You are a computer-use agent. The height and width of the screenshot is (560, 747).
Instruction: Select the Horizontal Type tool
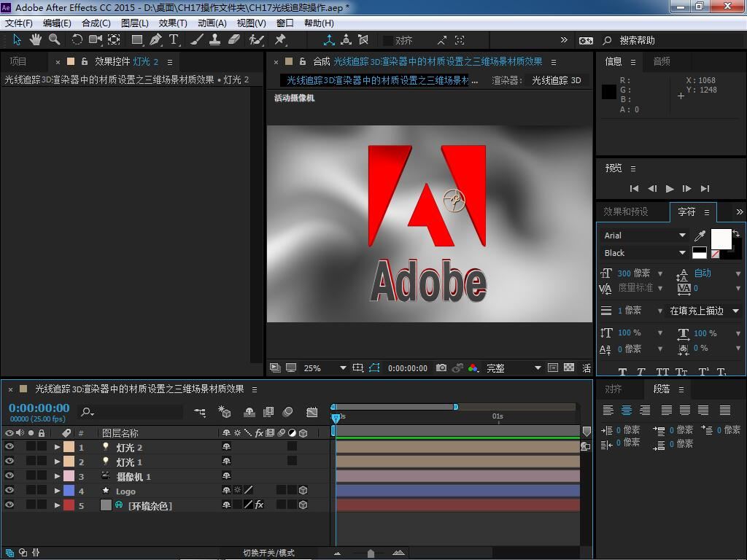coord(174,40)
